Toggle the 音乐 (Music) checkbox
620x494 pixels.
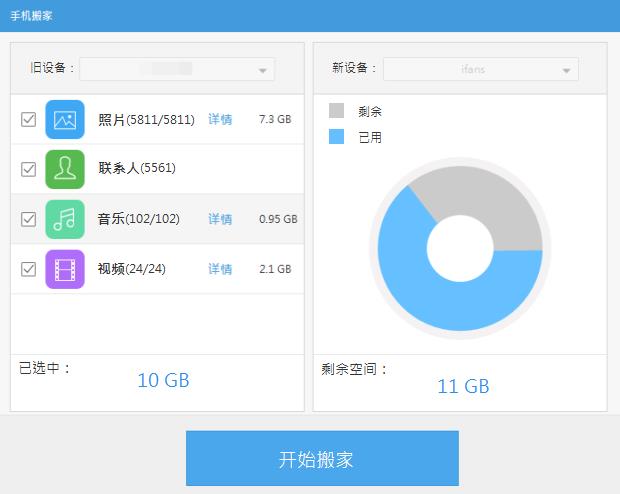(28, 219)
